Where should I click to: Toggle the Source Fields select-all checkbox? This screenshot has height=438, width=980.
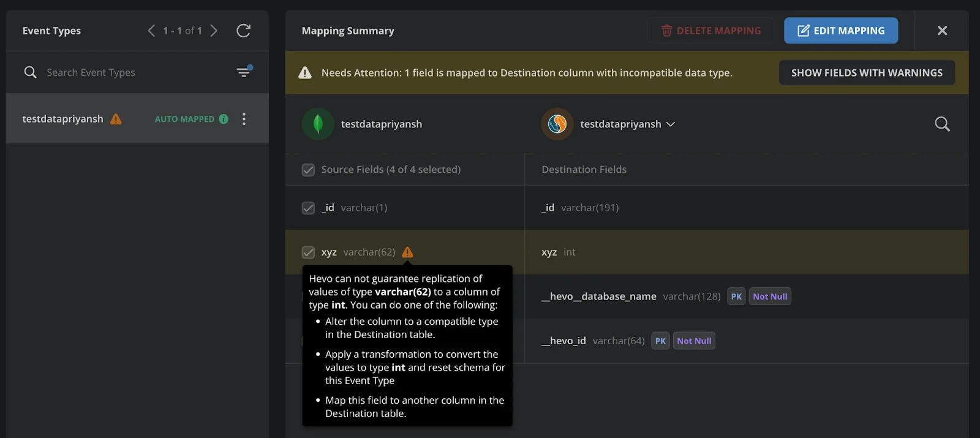[x=308, y=170]
